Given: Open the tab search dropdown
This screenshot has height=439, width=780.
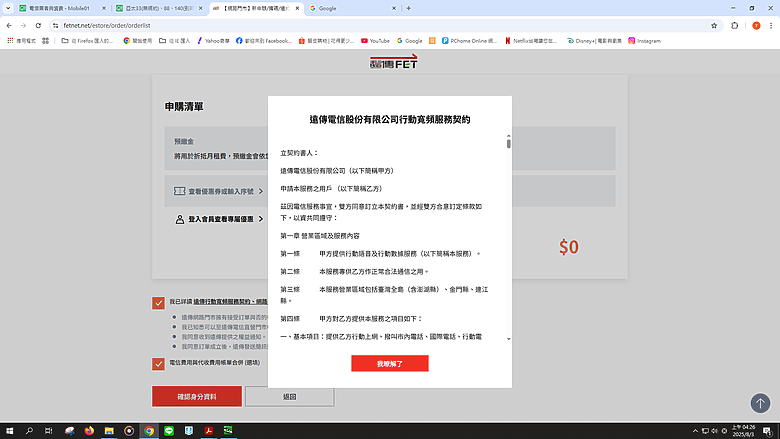Looking at the screenshot, I should click(x=8, y=8).
